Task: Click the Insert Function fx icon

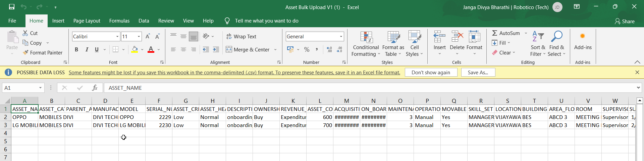Action: point(95,88)
